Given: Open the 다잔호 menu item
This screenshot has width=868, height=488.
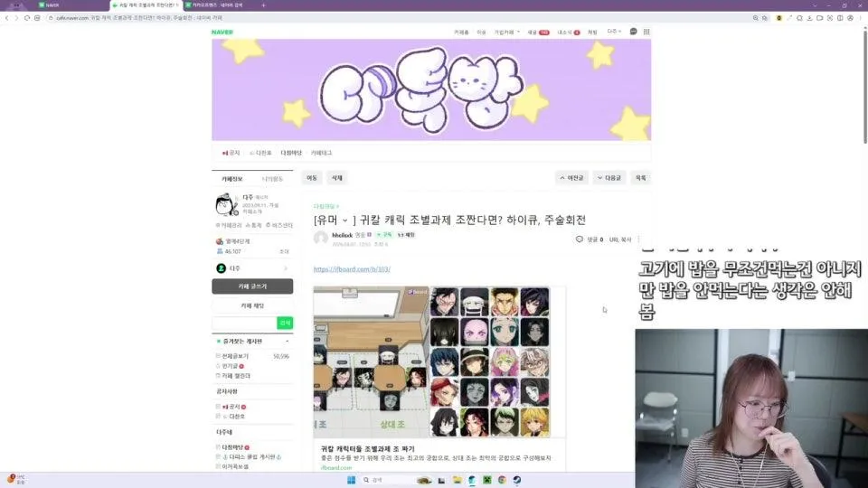Looking at the screenshot, I should click(x=260, y=153).
